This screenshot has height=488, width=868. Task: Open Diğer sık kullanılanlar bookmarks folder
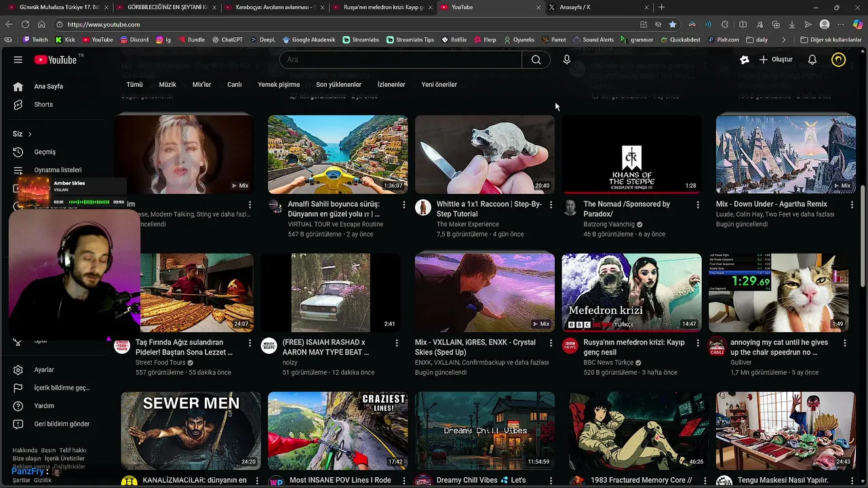(831, 39)
